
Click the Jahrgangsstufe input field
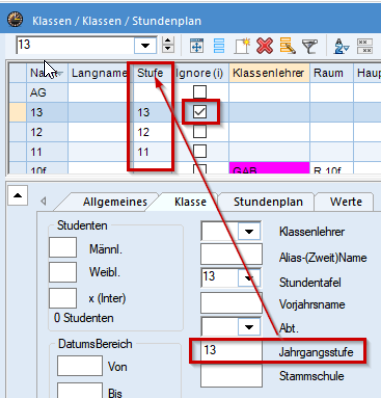[x=231, y=350]
